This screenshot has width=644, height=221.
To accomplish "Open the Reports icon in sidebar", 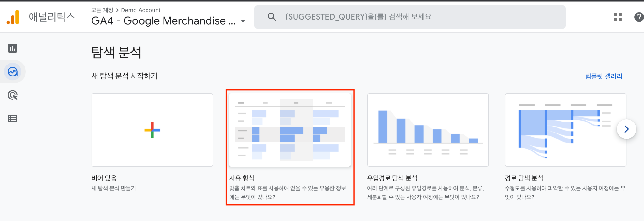I will coord(13,48).
